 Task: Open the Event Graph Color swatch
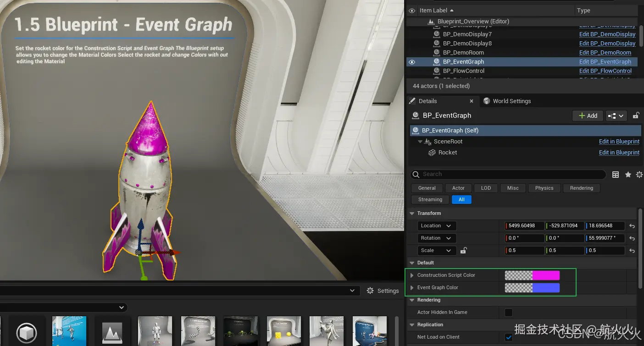(x=532, y=288)
